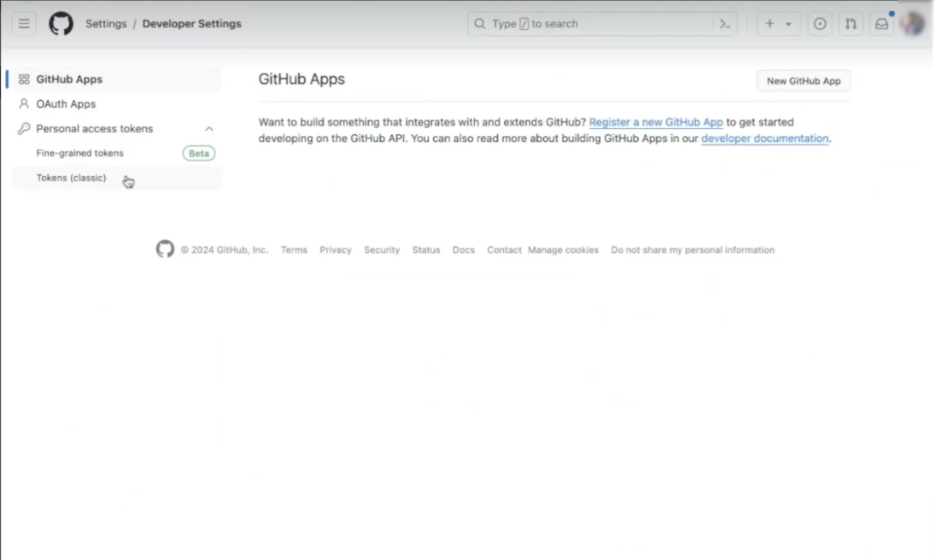This screenshot has height=560, width=934.
Task: Open the notifications inbox icon
Action: click(881, 23)
